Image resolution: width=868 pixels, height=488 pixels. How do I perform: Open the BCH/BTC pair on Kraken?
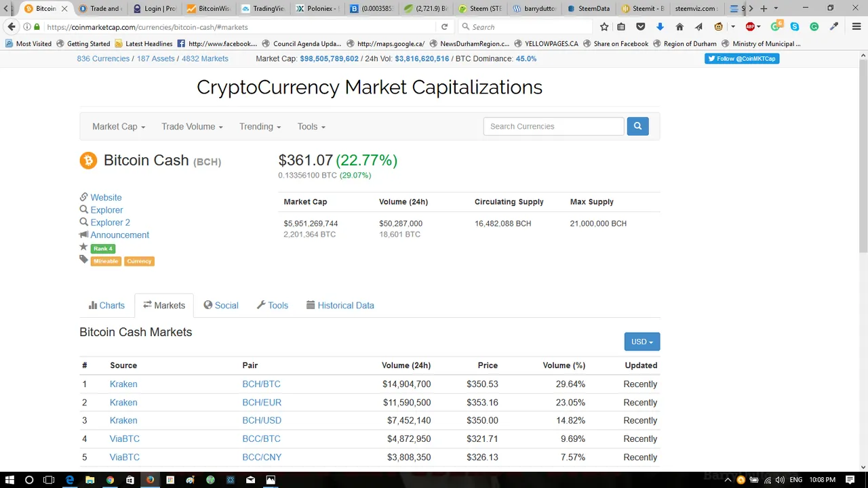pyautogui.click(x=261, y=384)
